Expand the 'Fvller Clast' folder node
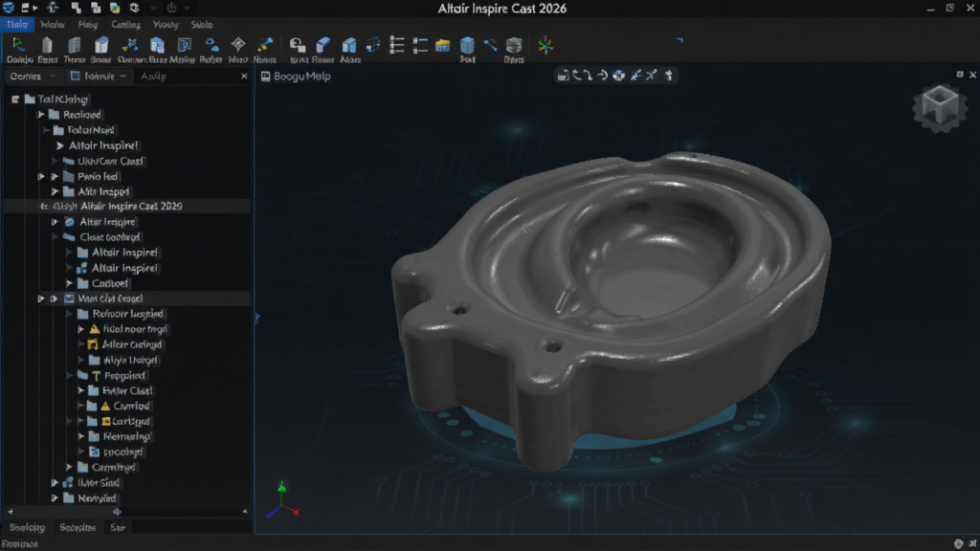Viewport: 980px width, 551px height. coord(80,390)
